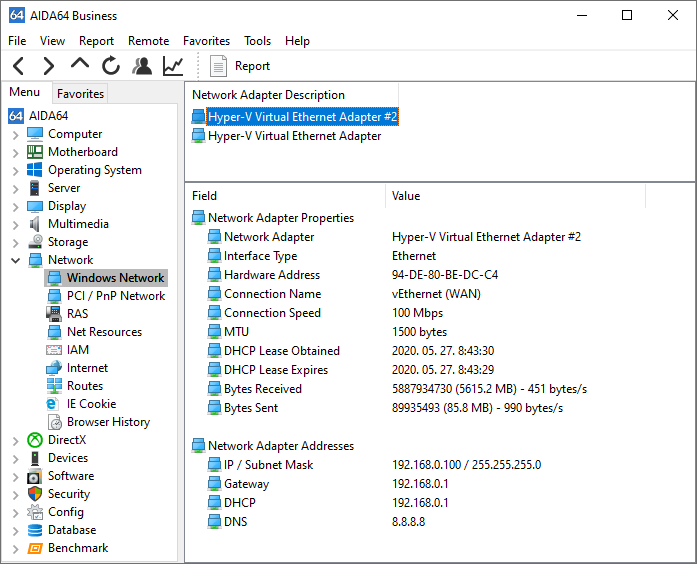Select the Windows Network tree item
Screen dimensions: 697x564
tap(106, 278)
